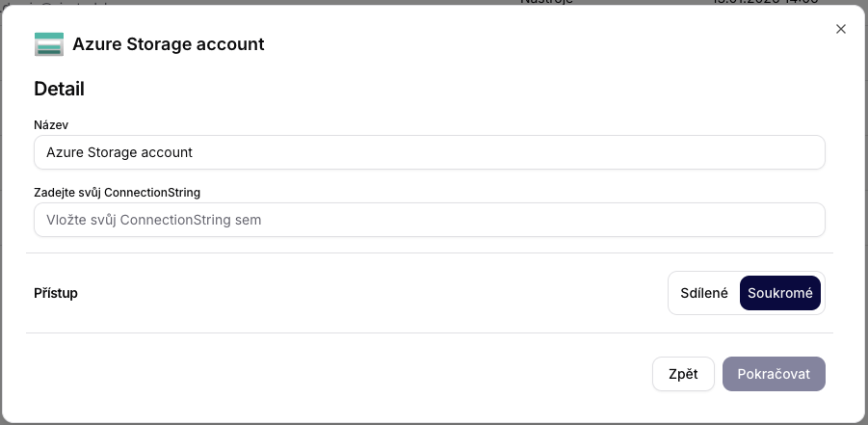
Task: Click the partially hidden Nástroje text behind dialog
Action: coord(546,3)
